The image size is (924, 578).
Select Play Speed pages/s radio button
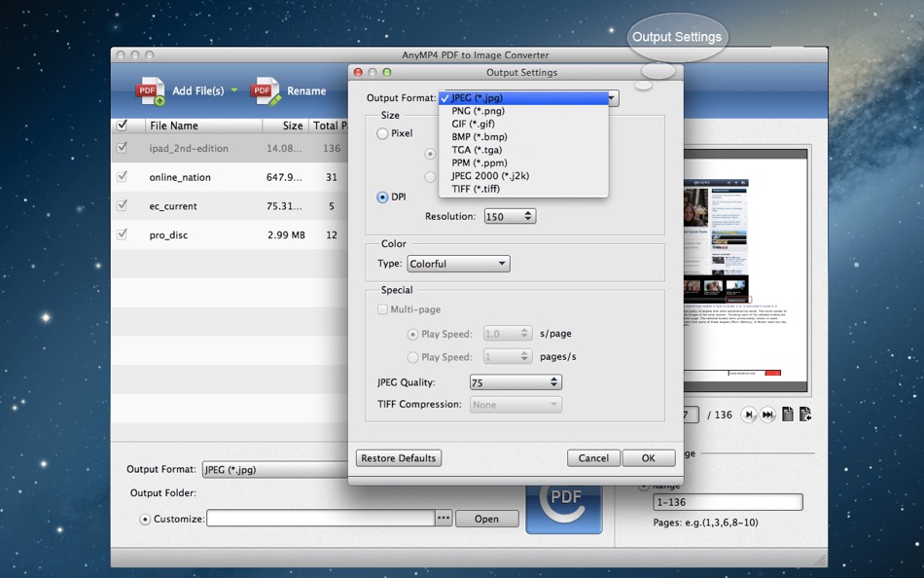tap(412, 357)
